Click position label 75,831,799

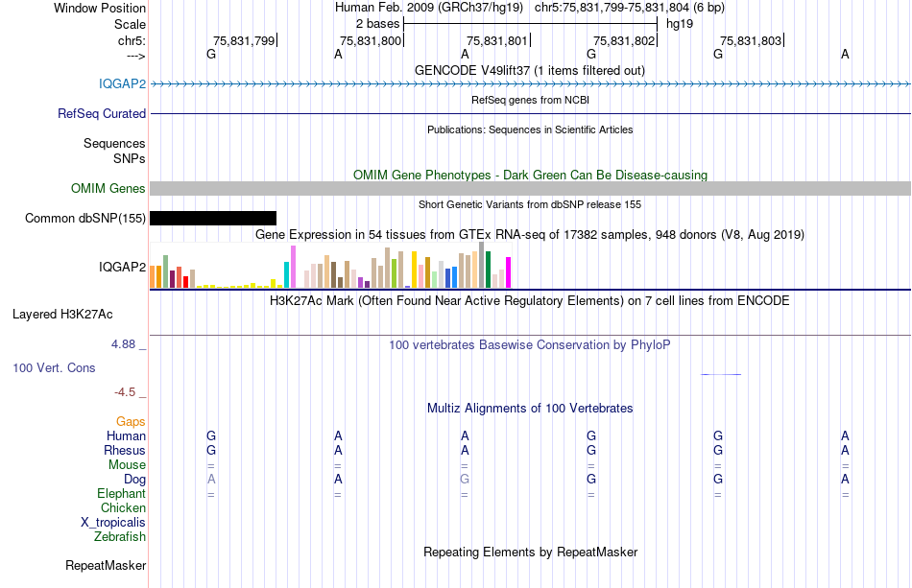[244, 40]
